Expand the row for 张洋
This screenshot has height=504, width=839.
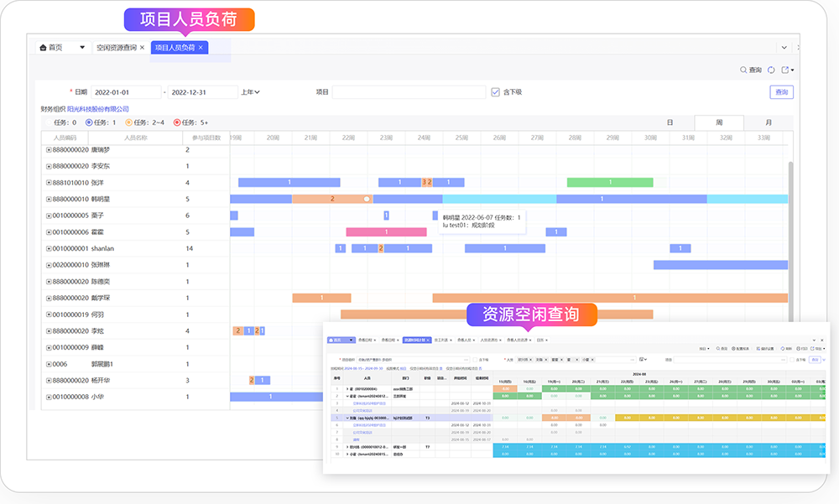[49, 182]
